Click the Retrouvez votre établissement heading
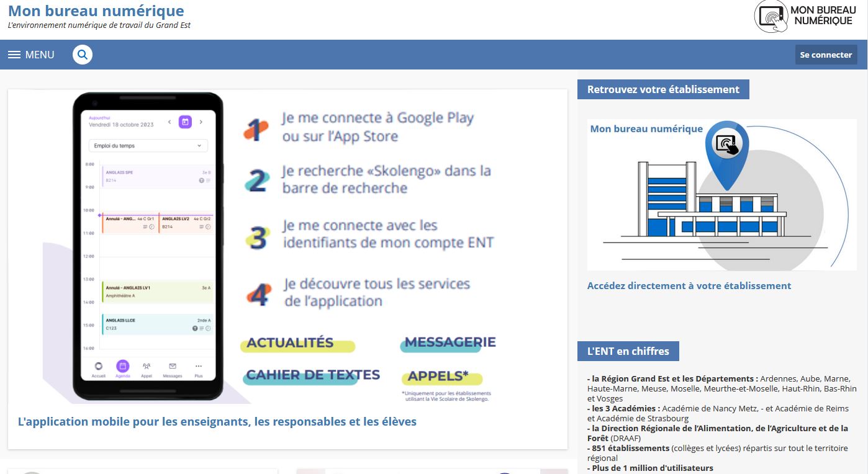 coord(663,89)
